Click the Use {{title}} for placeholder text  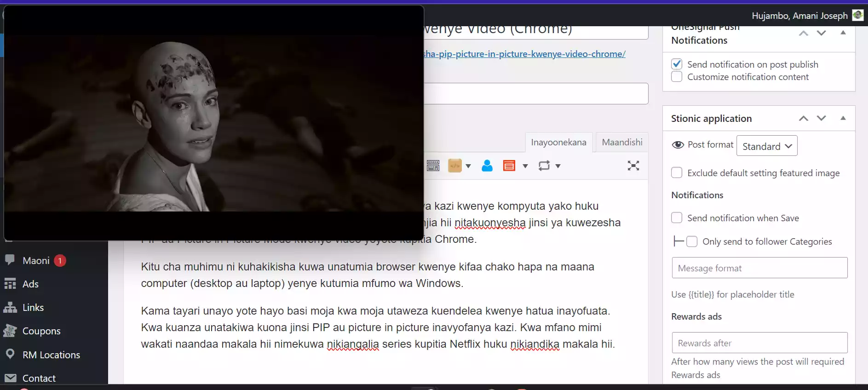733,294
